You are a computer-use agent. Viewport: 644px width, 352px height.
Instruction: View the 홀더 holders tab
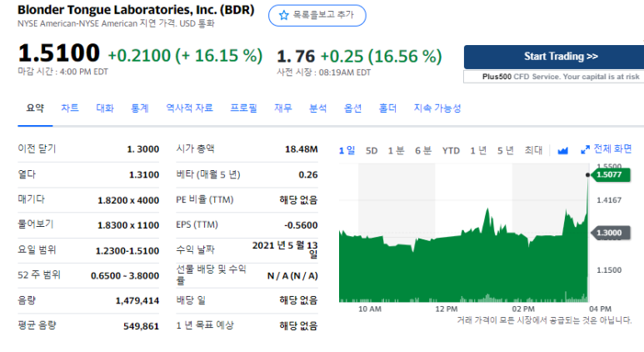coord(387,108)
